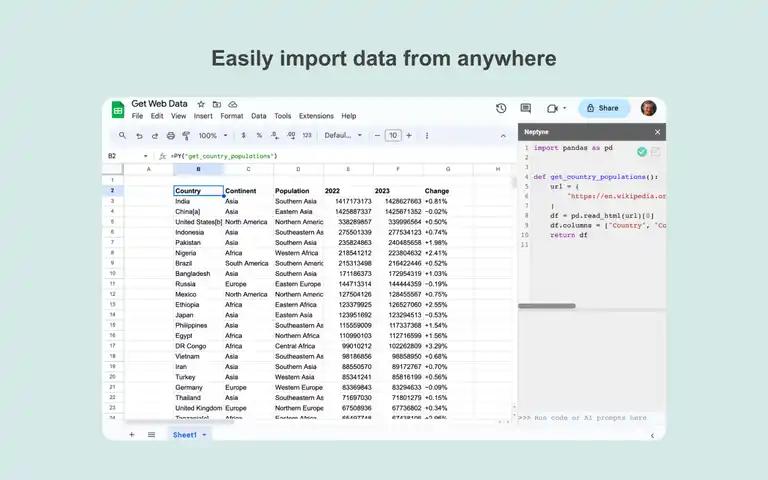Collapse the toolbar with the up chevron
The height and width of the screenshot is (480, 768).
point(503,136)
